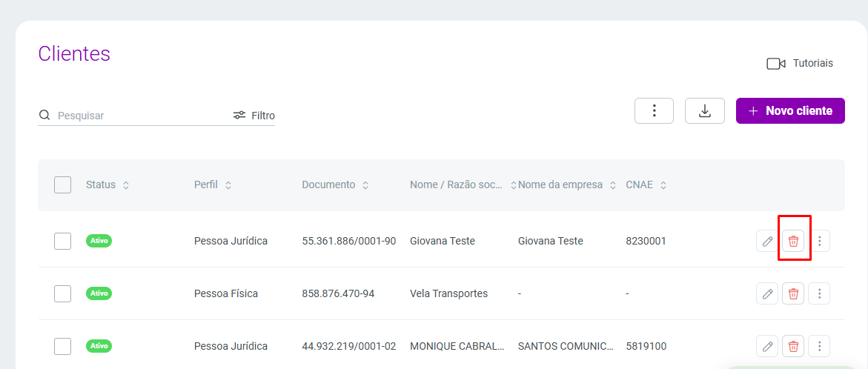Click the CNAE value 5819100
This screenshot has height=369, width=868.
click(x=646, y=346)
